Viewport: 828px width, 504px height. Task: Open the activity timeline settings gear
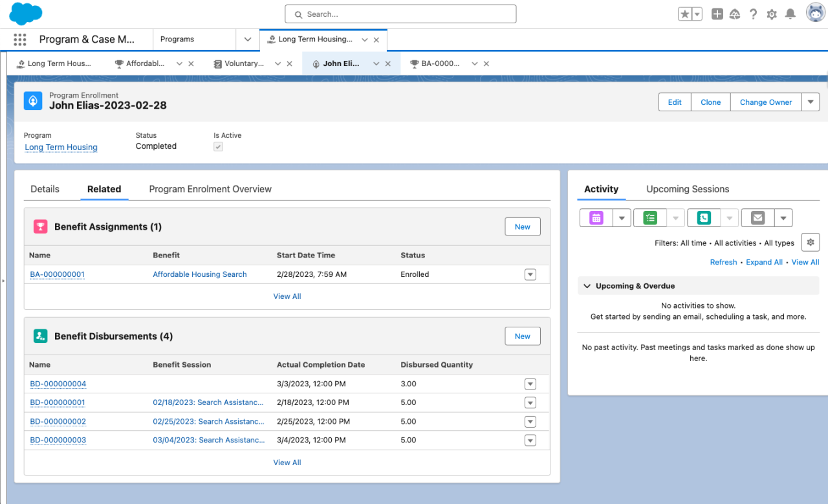811,243
